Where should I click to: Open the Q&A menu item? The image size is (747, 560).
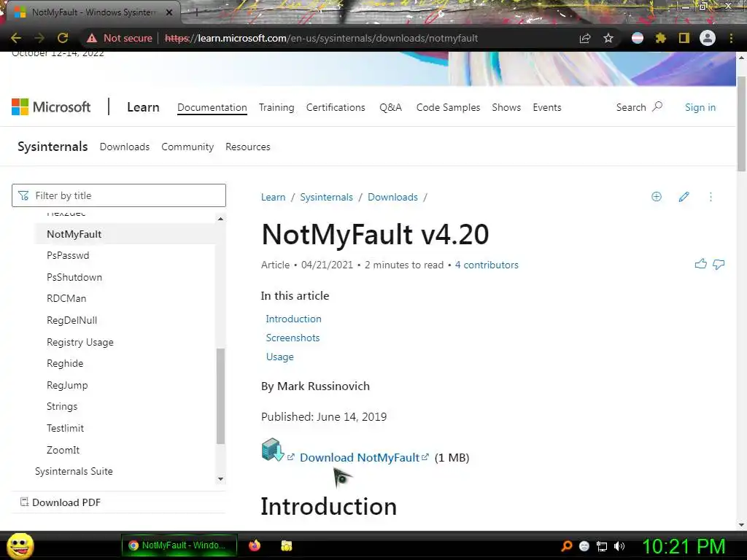click(x=391, y=108)
